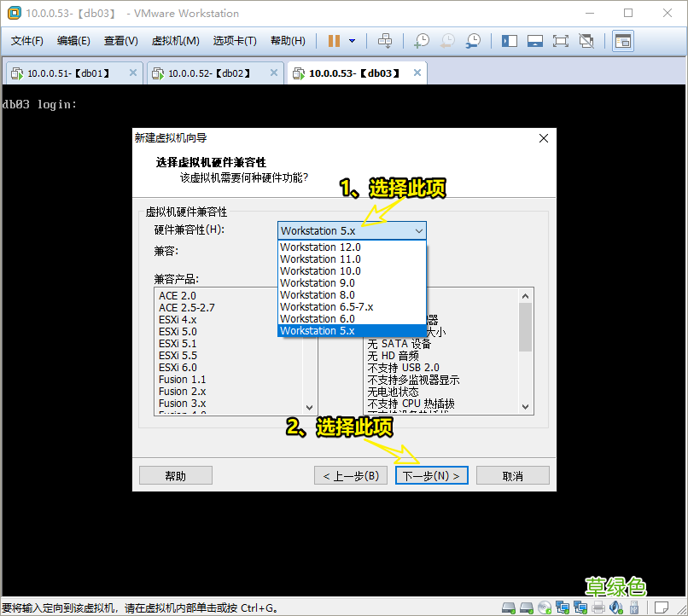
Task: Choose Workstation 11.0 from the list
Action: coord(352,259)
